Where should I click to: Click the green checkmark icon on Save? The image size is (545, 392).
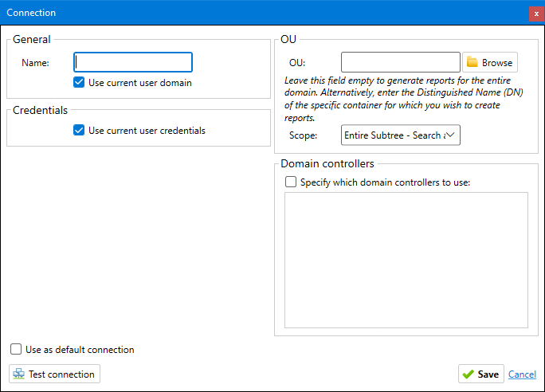point(469,374)
